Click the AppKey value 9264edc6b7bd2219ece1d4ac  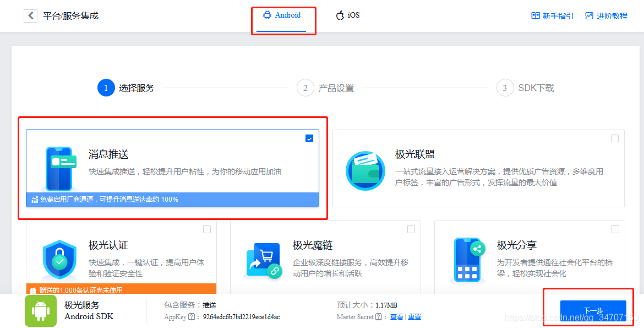pyautogui.click(x=242, y=317)
